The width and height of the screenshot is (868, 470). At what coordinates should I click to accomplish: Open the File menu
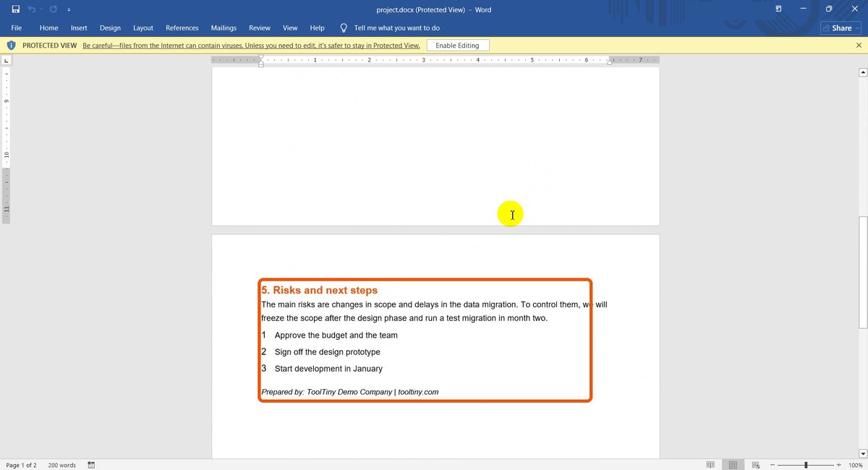tap(16, 28)
